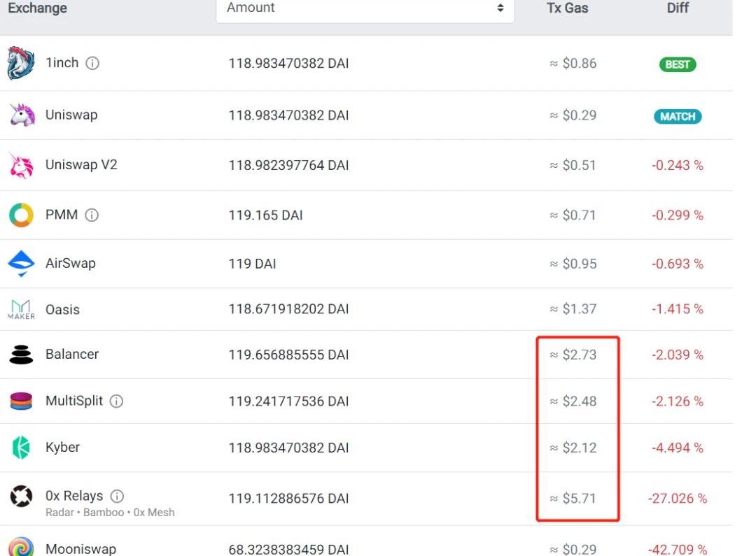
Task: Click the 1inch unicorn logo icon
Action: pyautogui.click(x=21, y=64)
